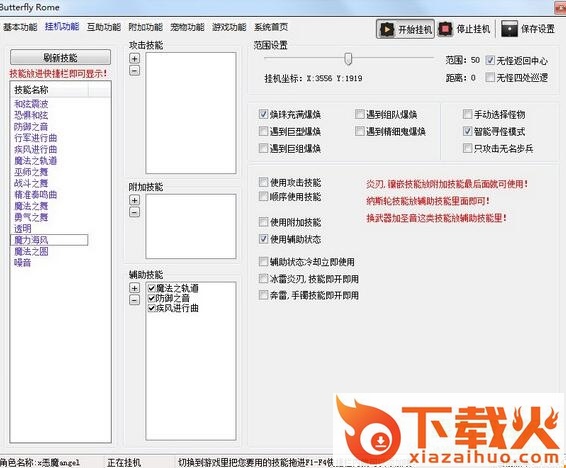Screen dimensions: 566x468
Task: Uncheck 焕珠充满爆焕 checkbox
Action: 263,114
